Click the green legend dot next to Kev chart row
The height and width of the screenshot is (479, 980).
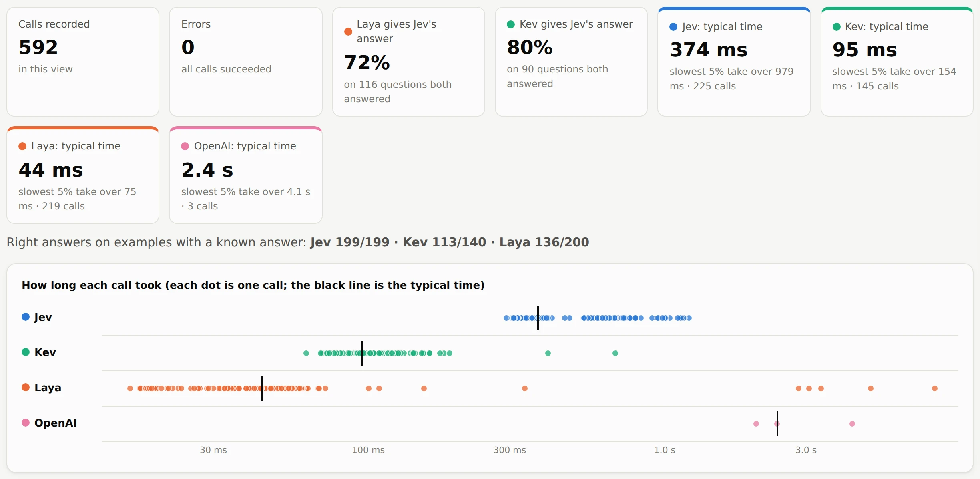pyautogui.click(x=26, y=352)
